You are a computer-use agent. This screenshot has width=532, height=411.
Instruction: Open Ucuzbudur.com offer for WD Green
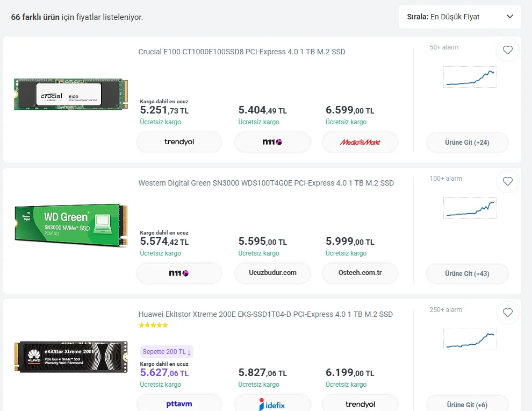[272, 273]
